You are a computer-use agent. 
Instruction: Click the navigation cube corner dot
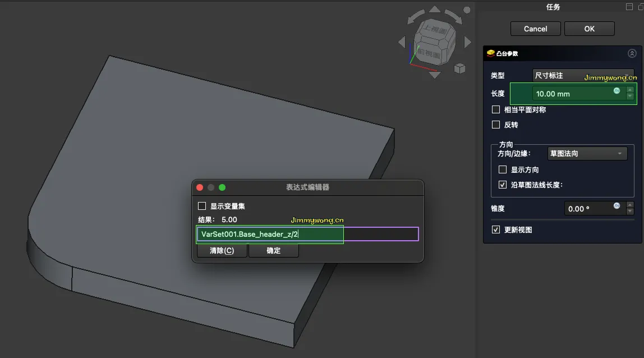(466, 10)
